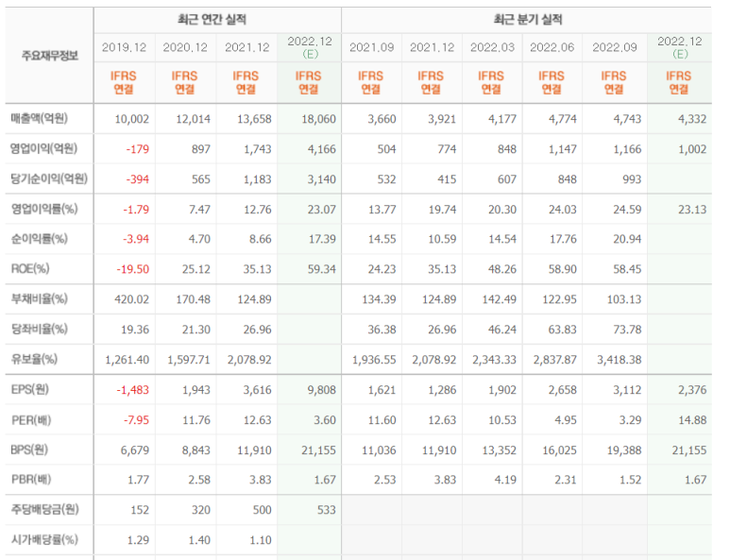Click the 2021.09 quarterly column header
This screenshot has width=730, height=560.
371,47
